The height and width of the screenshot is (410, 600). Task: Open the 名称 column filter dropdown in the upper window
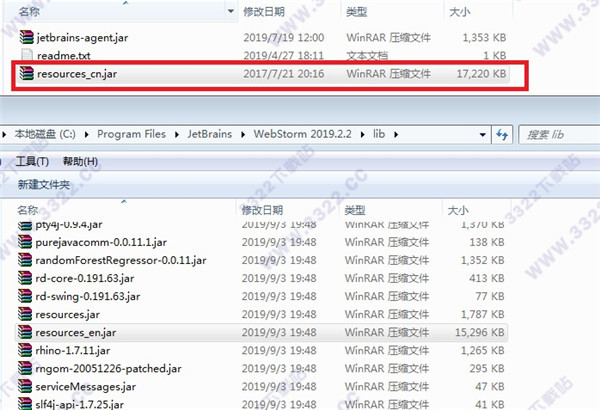[231, 11]
